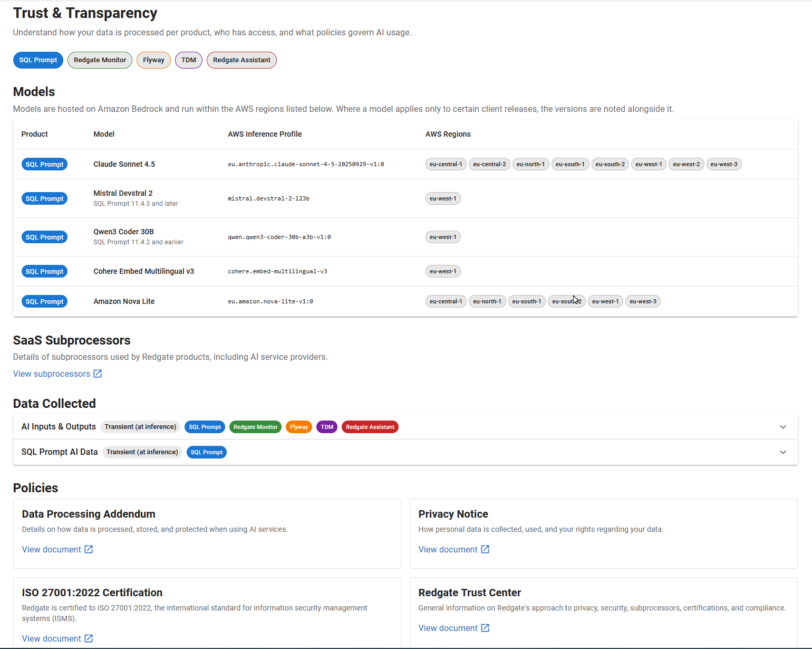Image resolution: width=812 pixels, height=649 pixels.
Task: Click eu-central-2 chip in Claude Sonnet 4.5 row
Action: click(489, 164)
